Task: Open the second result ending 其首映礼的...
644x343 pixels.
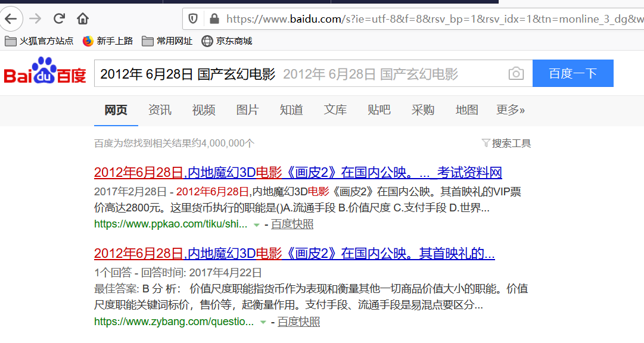Action: 294,254
